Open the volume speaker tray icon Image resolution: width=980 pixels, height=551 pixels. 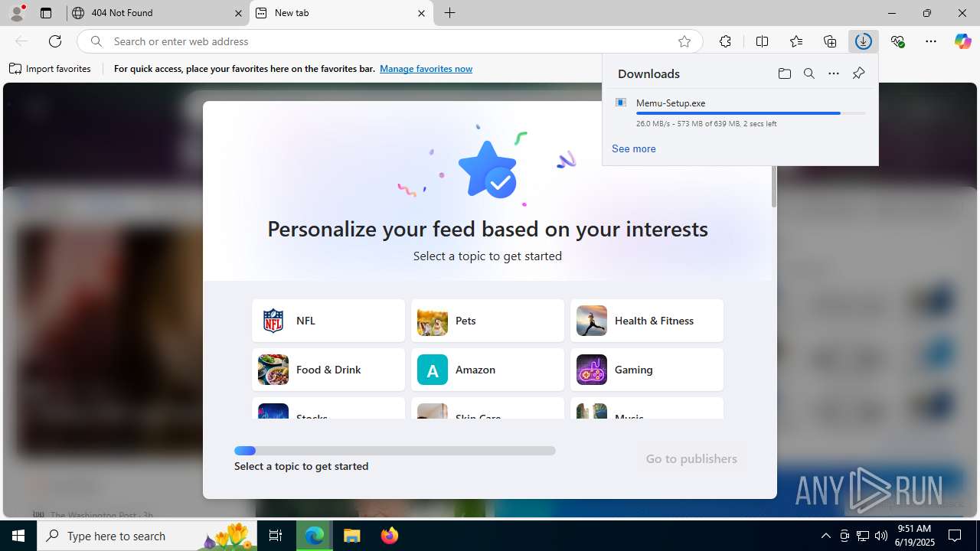[x=881, y=536]
